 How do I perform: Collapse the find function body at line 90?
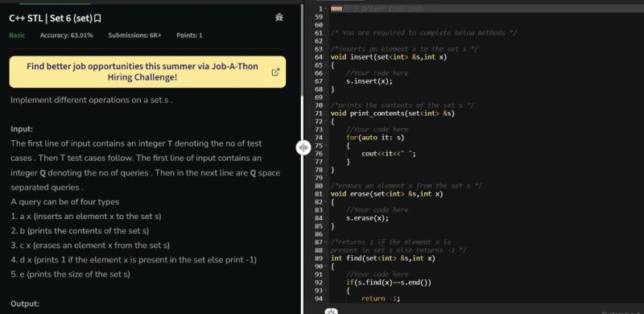(326, 266)
